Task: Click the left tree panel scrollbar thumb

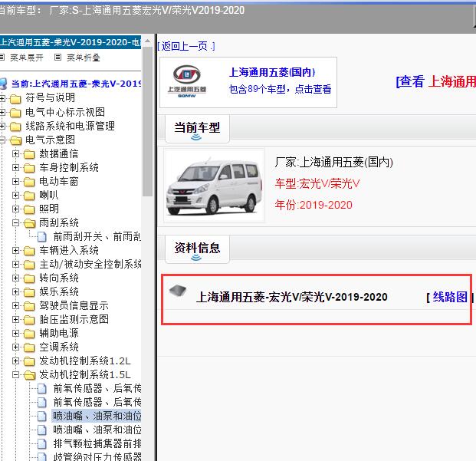Action: pyautogui.click(x=147, y=121)
